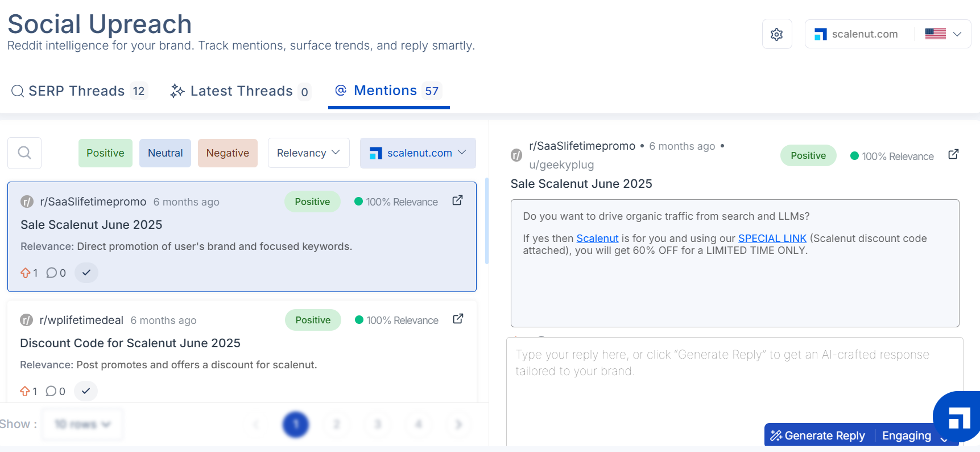Open external link icon in detail panel

(953, 154)
